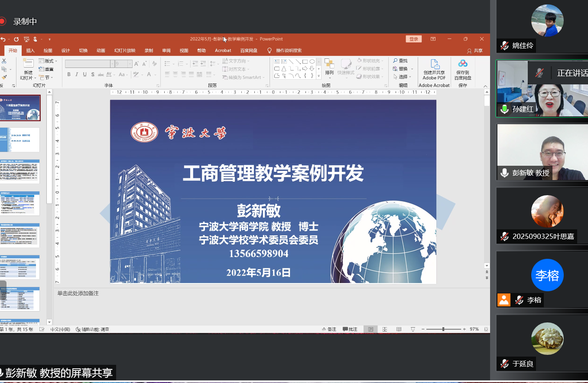Viewport: 588px width, 383px height.
Task: Click Create and Share Adobe PDF icon
Action: coord(434,64)
